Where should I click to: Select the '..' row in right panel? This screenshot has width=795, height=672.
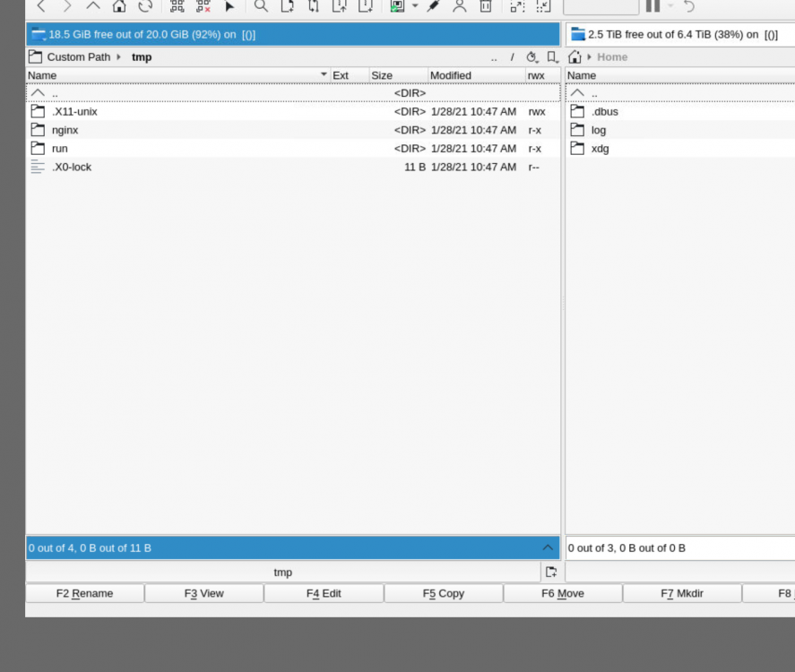point(680,93)
